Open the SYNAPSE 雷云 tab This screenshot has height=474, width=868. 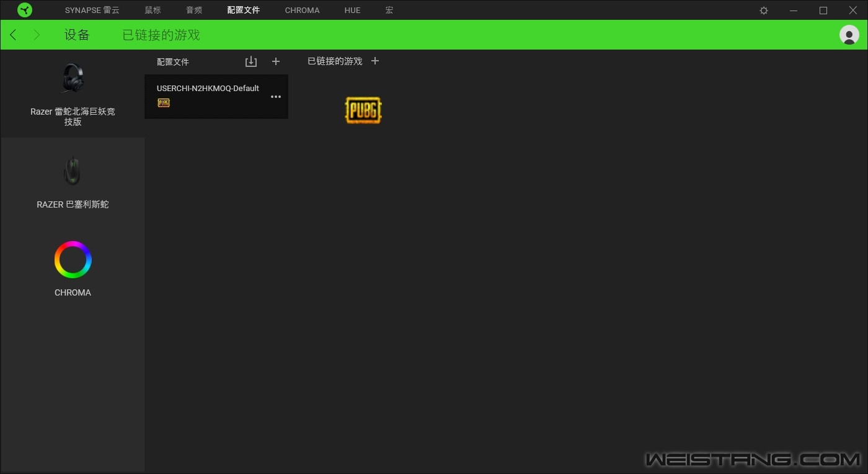tap(92, 10)
